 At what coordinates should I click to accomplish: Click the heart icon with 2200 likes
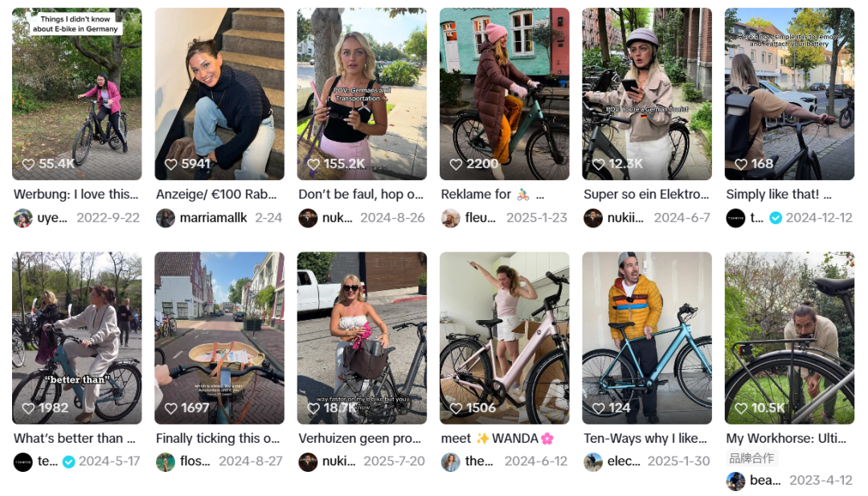coord(456,164)
